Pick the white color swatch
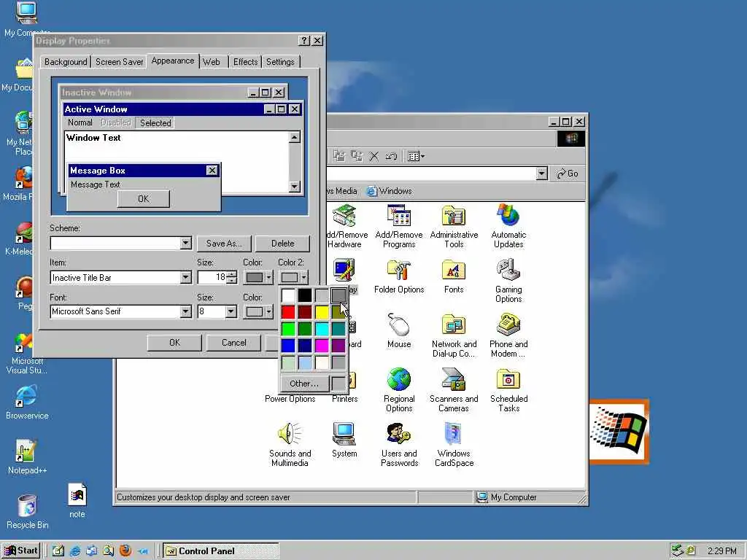 [x=288, y=295]
